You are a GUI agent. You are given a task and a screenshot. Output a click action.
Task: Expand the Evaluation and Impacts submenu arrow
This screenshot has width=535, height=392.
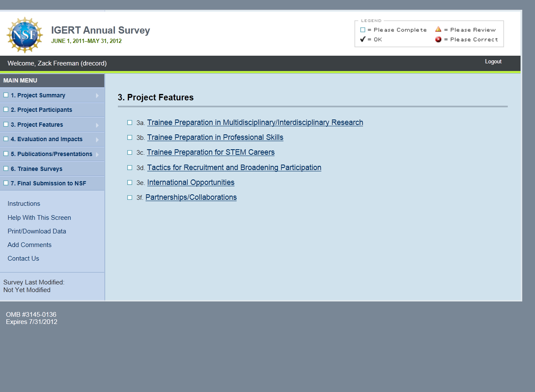tap(97, 139)
